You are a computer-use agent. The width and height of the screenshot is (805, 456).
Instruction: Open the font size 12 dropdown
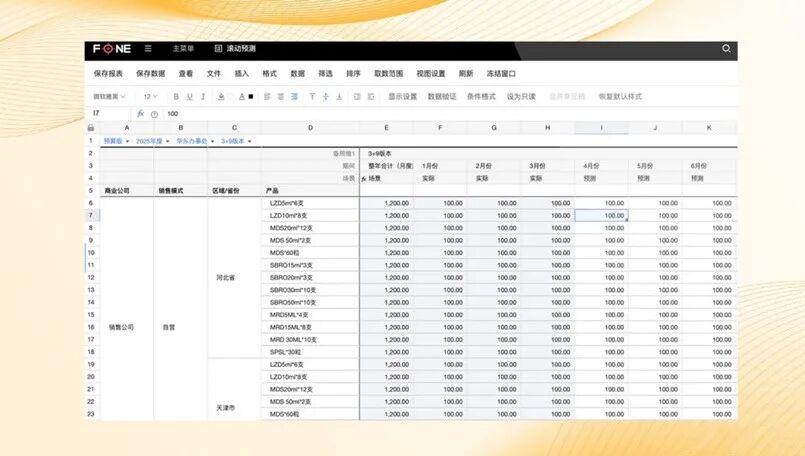(x=150, y=97)
